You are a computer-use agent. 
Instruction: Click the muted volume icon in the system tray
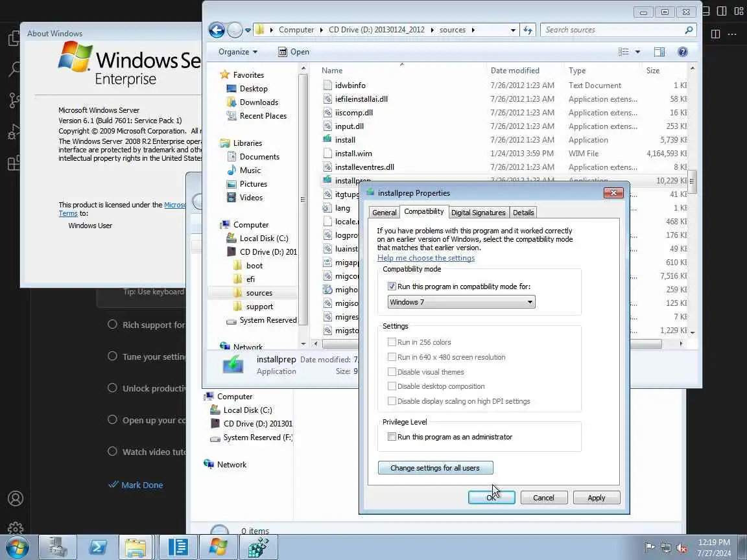point(682,548)
